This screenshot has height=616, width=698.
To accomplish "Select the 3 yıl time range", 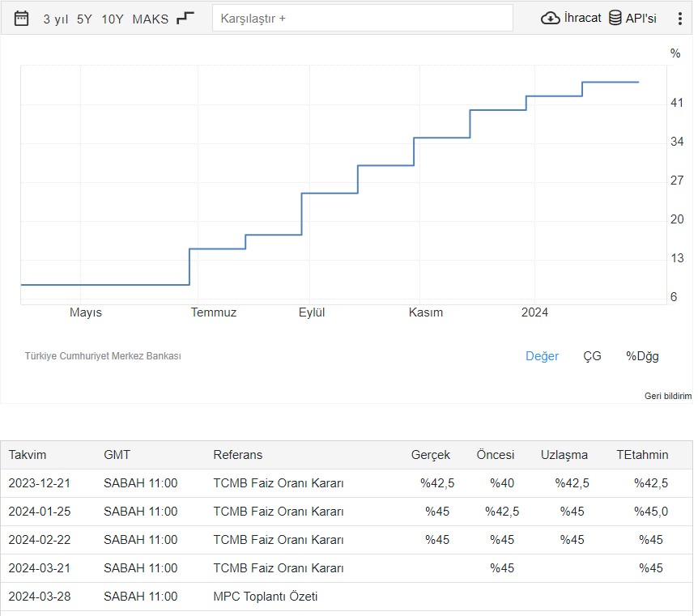I will (56, 19).
